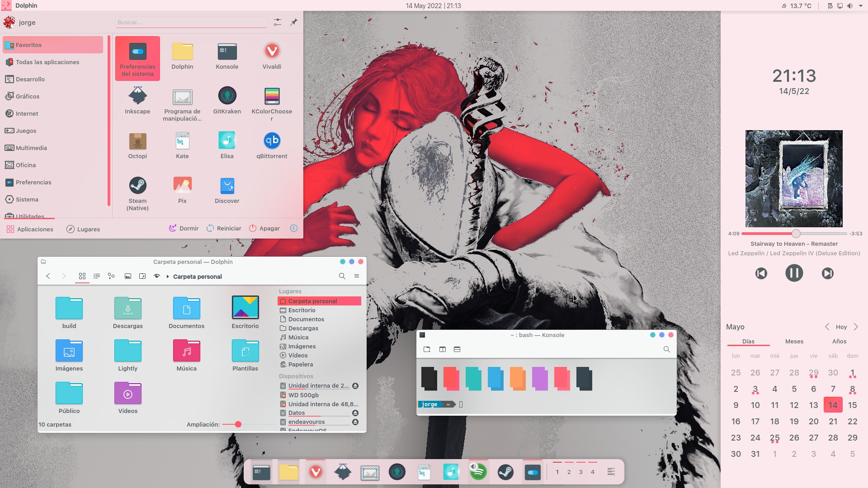868x488 pixels.
Task: Split Konsole view top/bottom
Action: [x=457, y=349]
